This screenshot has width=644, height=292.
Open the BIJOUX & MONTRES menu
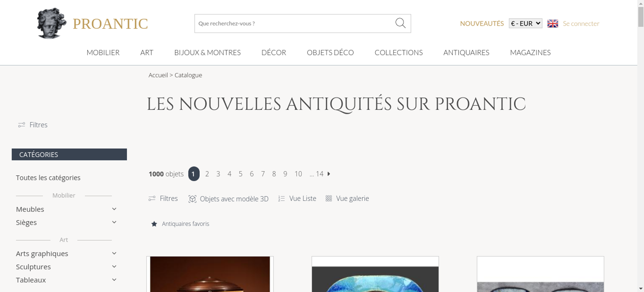pos(207,52)
